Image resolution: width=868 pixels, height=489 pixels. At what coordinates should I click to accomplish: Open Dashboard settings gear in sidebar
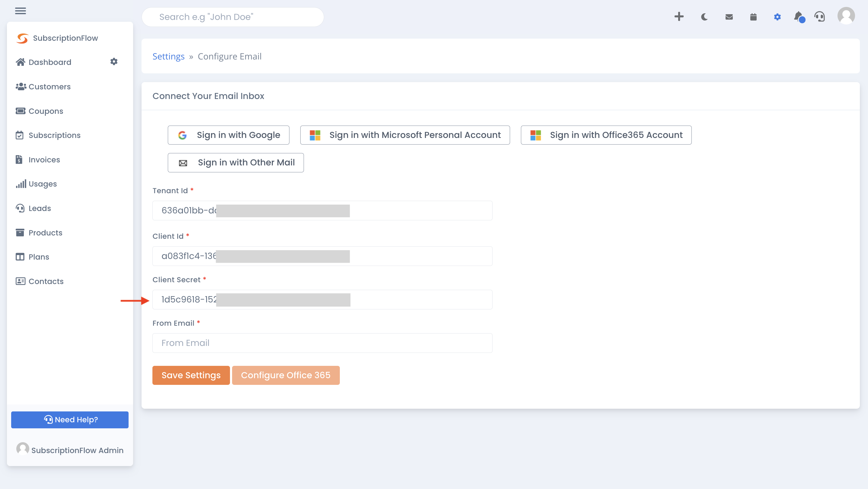(114, 62)
